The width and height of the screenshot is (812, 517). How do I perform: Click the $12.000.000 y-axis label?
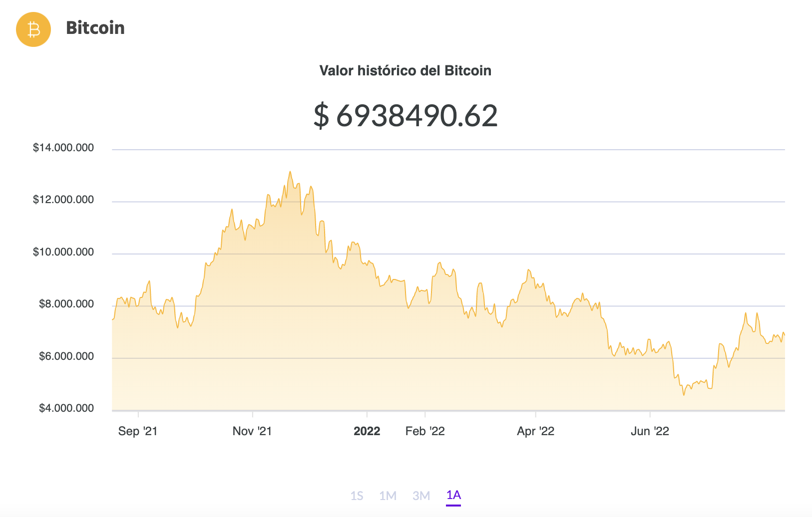click(x=63, y=200)
